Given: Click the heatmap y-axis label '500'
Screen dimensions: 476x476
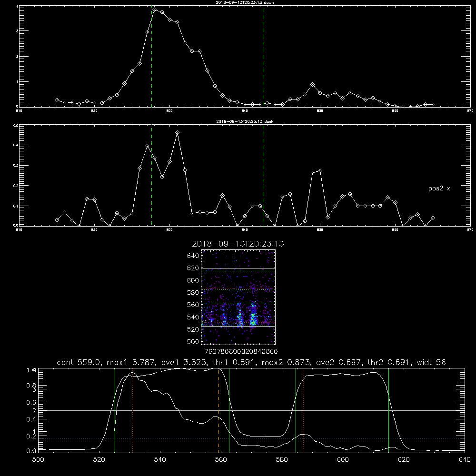Looking at the screenshot, I should point(193,342).
